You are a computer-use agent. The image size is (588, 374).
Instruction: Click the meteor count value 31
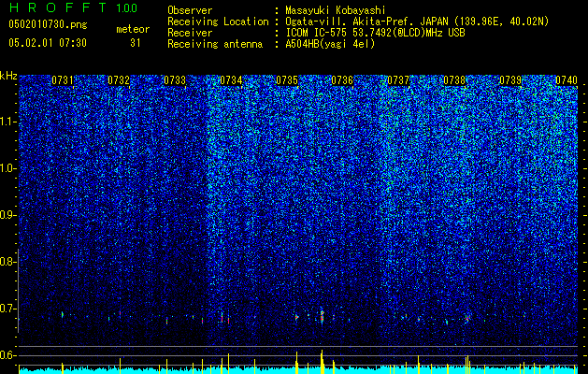pyautogui.click(x=136, y=43)
